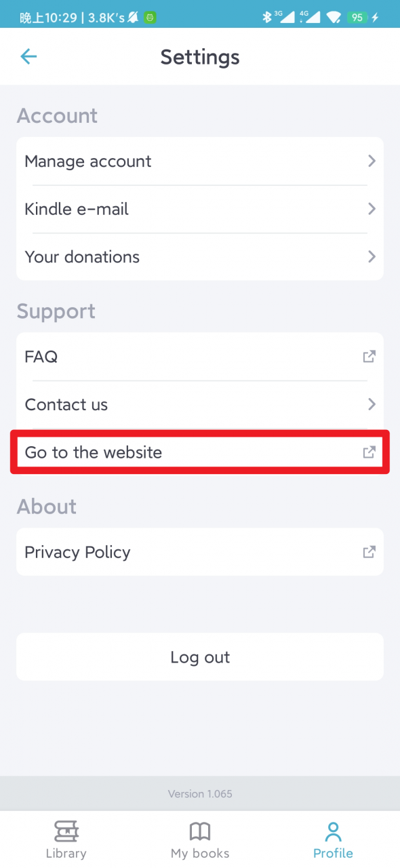Tap the back arrow in Settings header
400x868 pixels.
[x=28, y=56]
